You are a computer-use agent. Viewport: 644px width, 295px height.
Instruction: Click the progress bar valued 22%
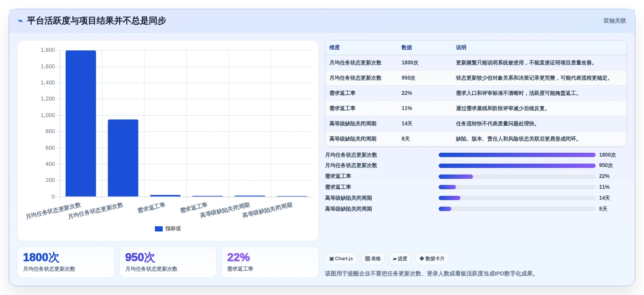(x=517, y=177)
